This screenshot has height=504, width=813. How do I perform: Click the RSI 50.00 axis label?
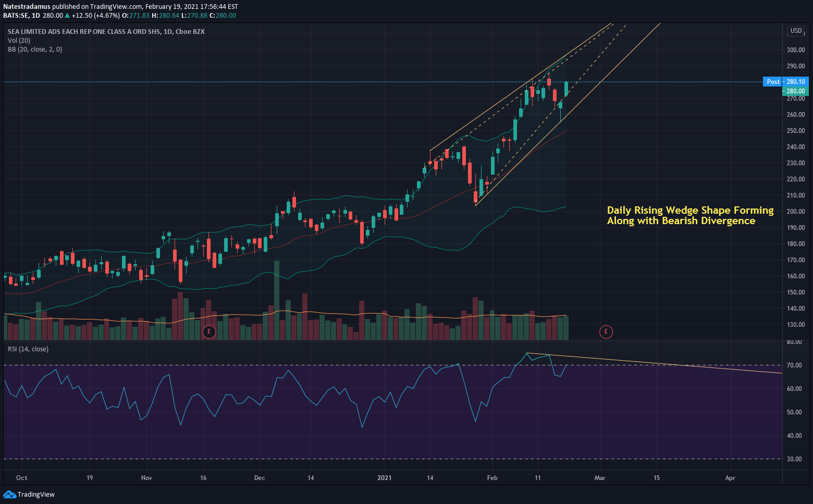click(x=794, y=413)
